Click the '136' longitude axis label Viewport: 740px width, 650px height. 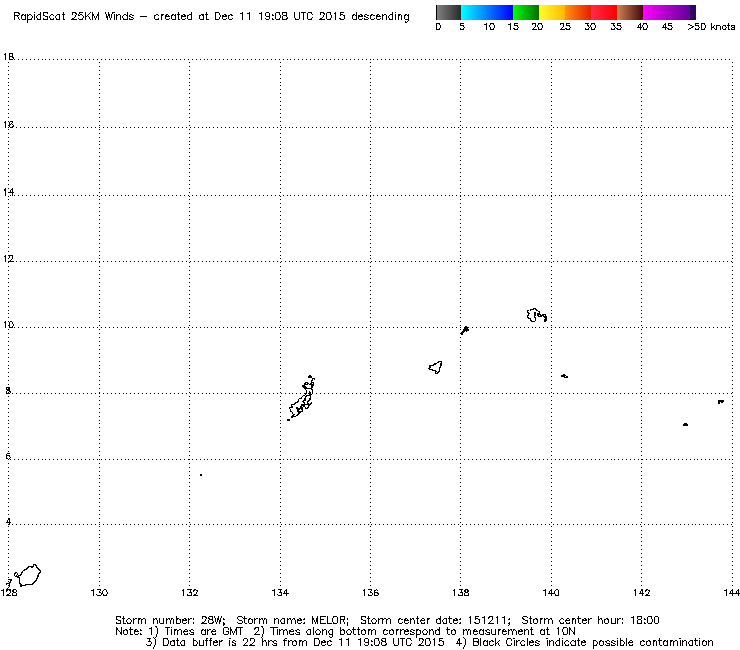pyautogui.click(x=370, y=592)
